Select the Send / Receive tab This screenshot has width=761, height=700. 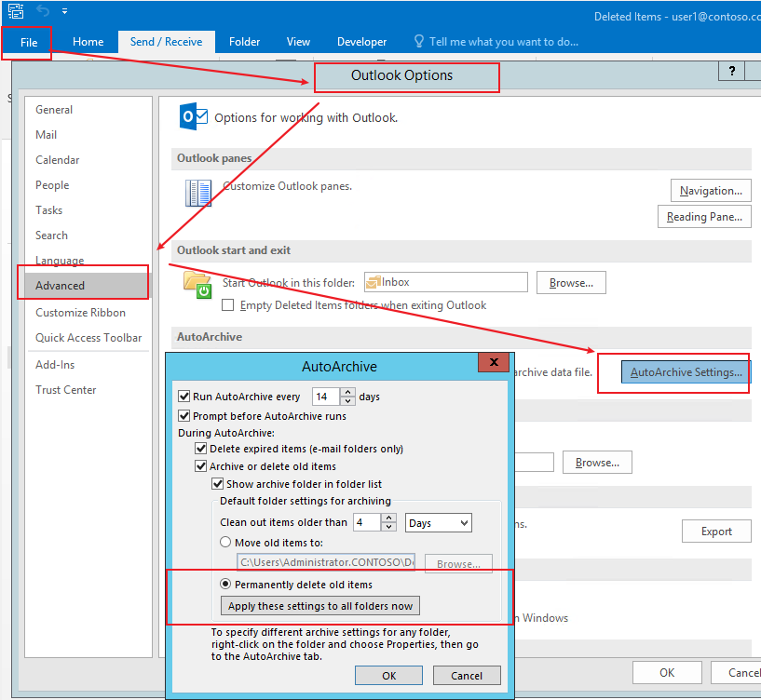coord(167,42)
